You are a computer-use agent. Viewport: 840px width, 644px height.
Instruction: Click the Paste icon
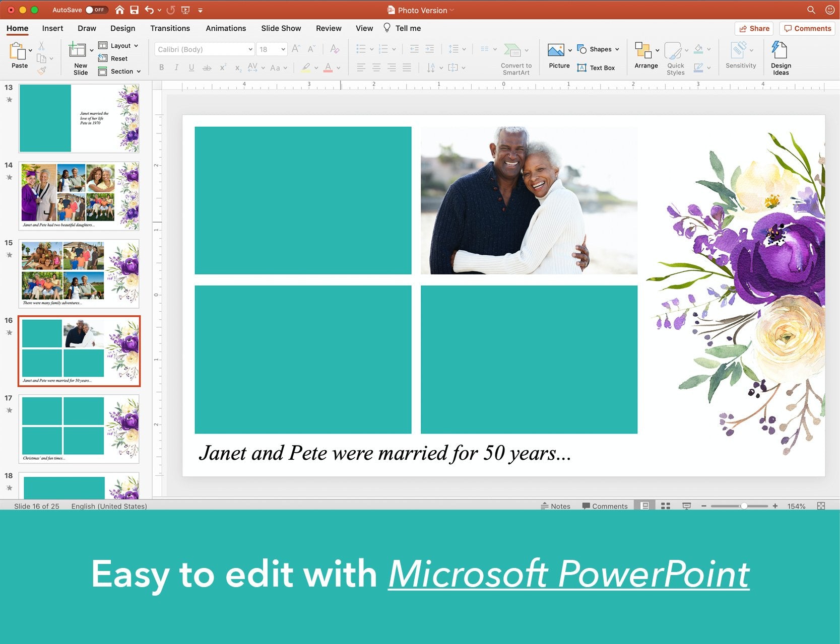(18, 52)
